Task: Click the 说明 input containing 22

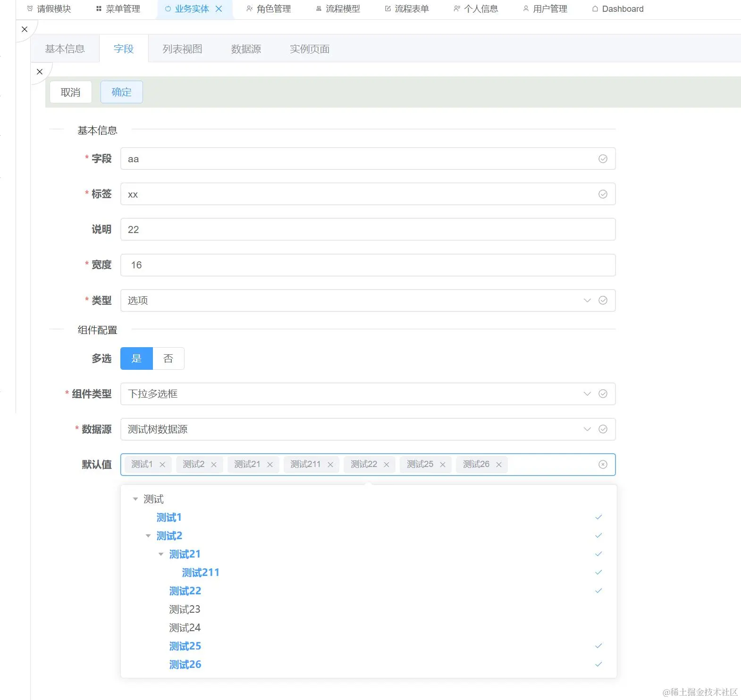Action: [368, 230]
